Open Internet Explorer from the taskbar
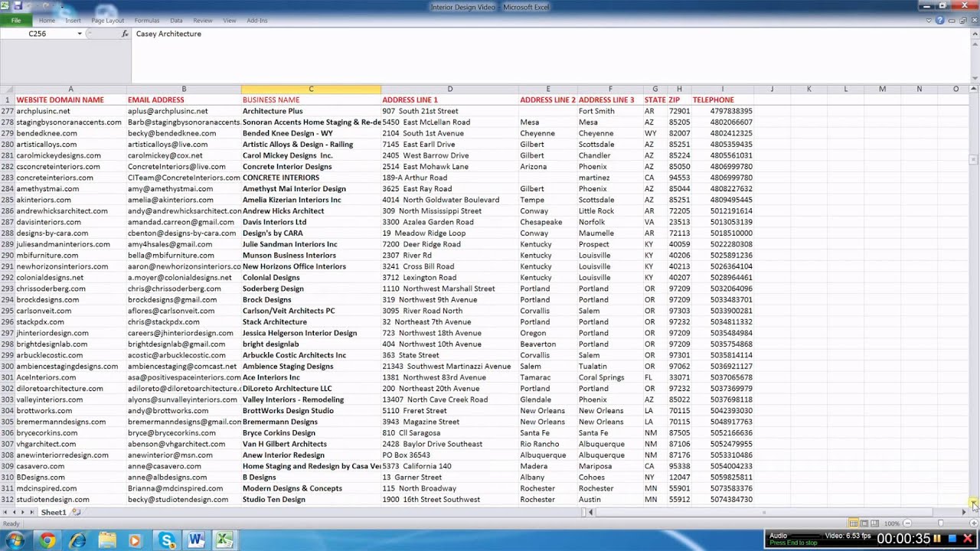The image size is (980, 551). point(77,540)
